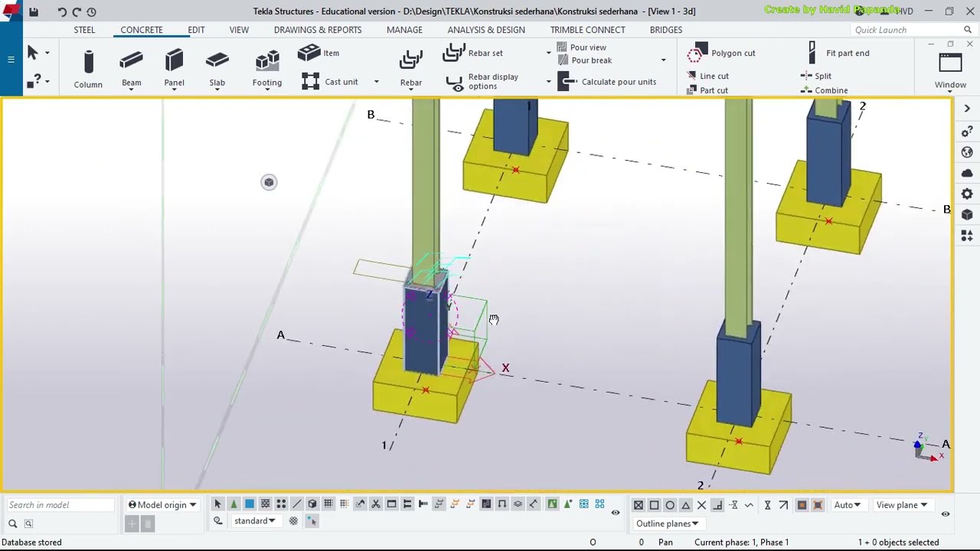Open the ANALYSIS & DESIGN tab

pyautogui.click(x=486, y=30)
